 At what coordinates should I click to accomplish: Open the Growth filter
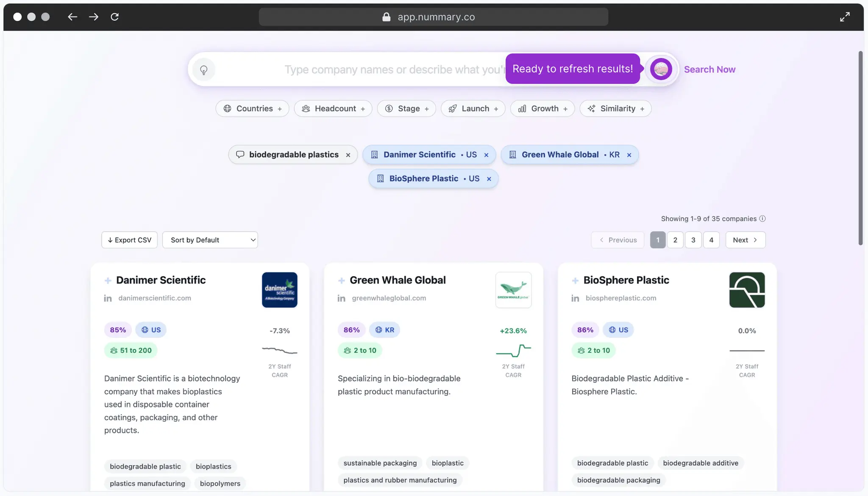point(542,108)
